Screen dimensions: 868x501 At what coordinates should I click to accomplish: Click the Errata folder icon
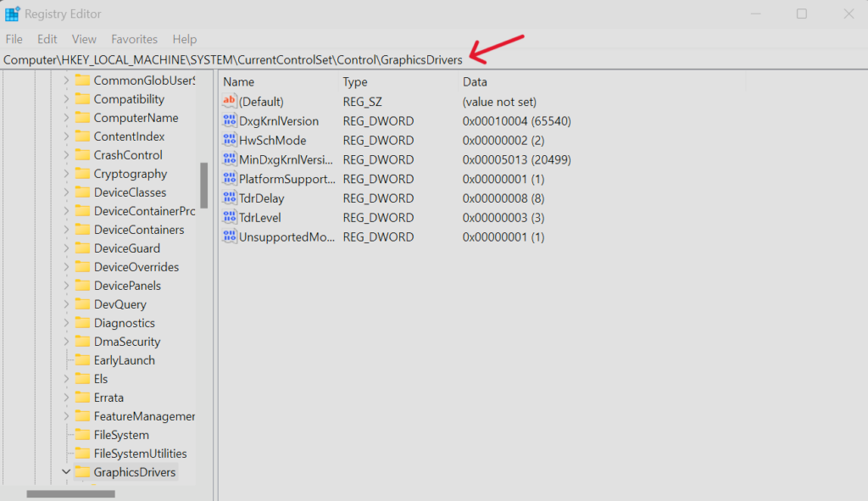[82, 398]
